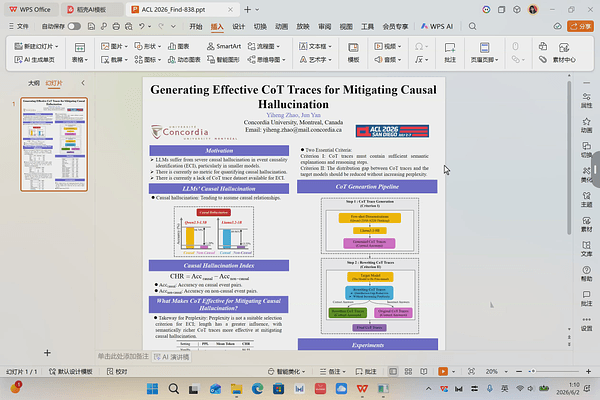Image resolution: width=600 pixels, height=400 pixels.
Task: Open the quick access customize chevron
Action: click(173, 26)
